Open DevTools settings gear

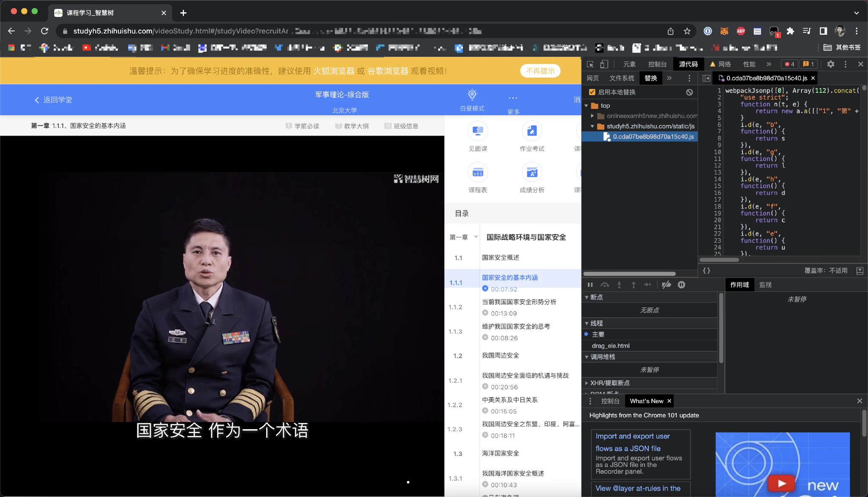tap(830, 64)
